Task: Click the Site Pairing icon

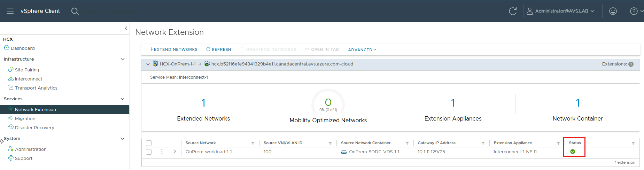Action: (x=11, y=69)
